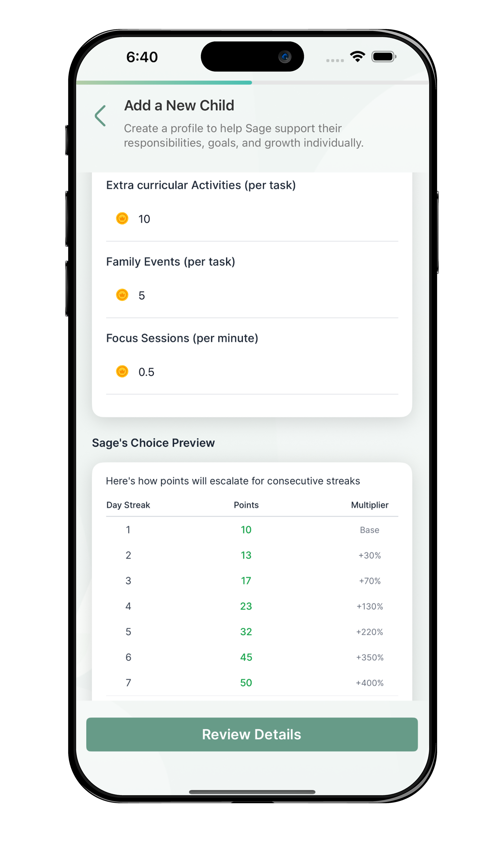Tap the Multiplier column header
The image size is (504, 841).
click(369, 505)
